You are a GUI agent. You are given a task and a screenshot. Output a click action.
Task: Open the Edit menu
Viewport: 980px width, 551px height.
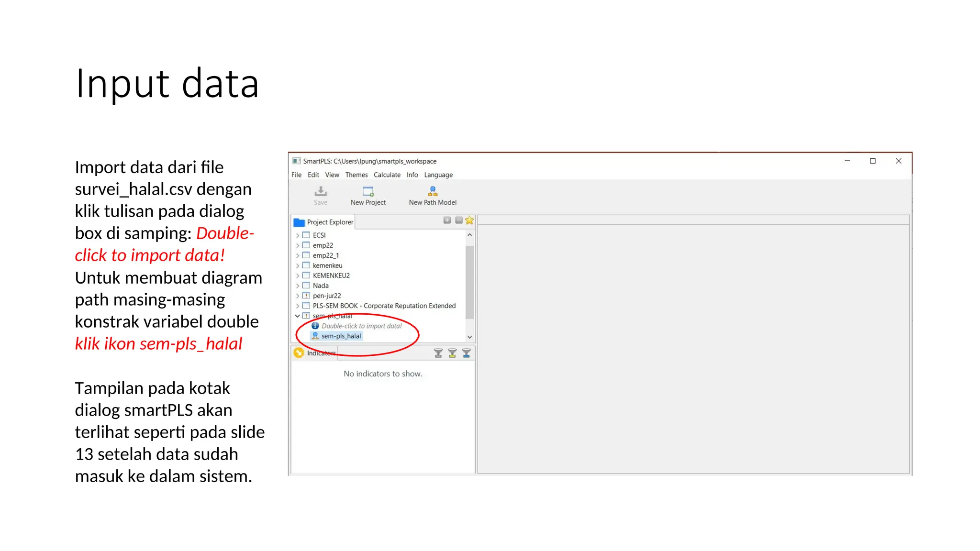[313, 175]
